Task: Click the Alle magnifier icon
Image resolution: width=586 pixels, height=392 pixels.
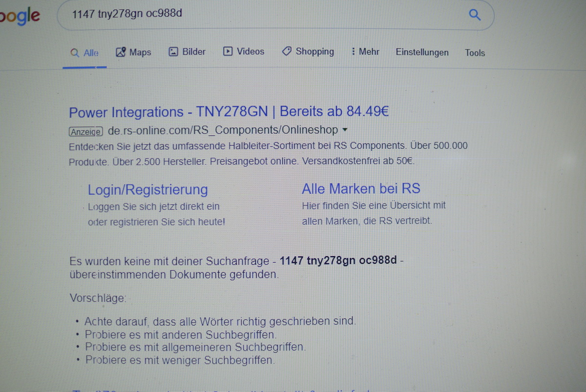Action: 75,53
